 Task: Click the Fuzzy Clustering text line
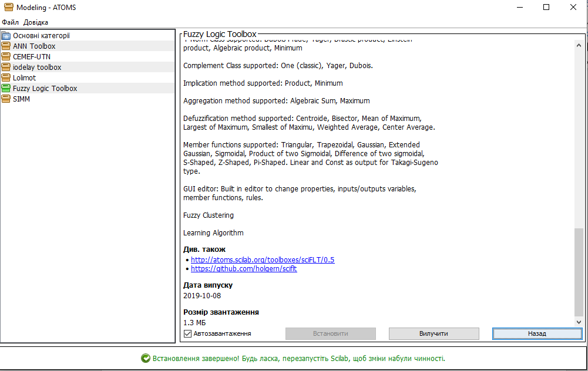pos(209,215)
